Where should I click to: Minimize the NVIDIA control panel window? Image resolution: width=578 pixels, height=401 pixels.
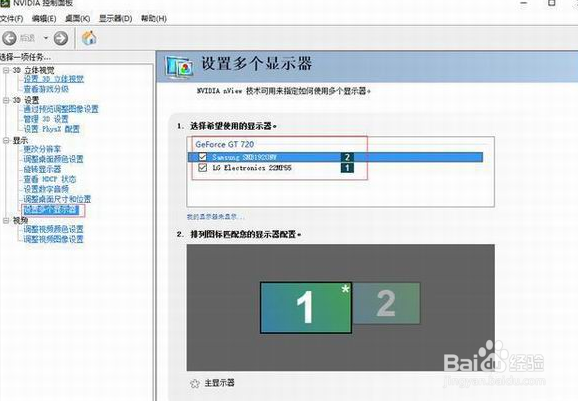pos(524,3)
